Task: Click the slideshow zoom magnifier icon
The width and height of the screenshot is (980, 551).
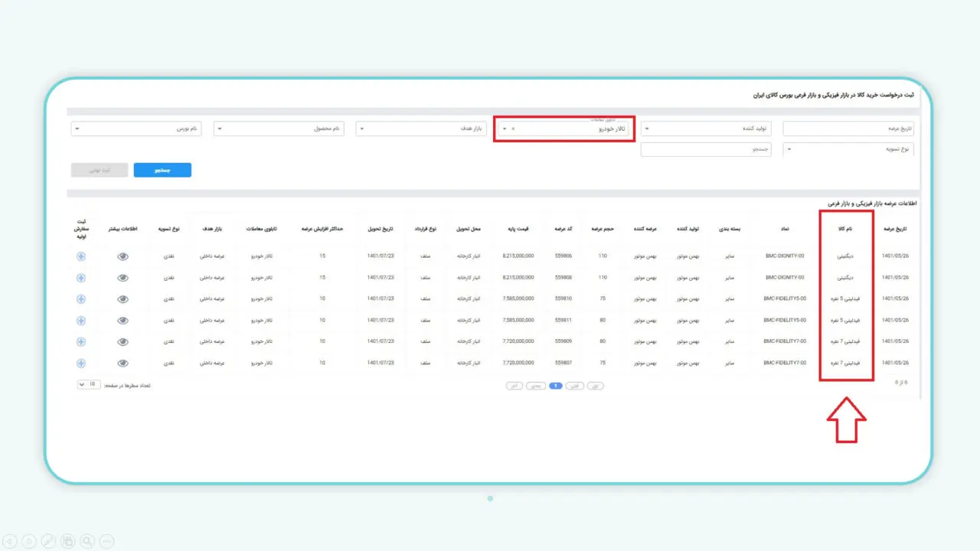Action: (87, 541)
